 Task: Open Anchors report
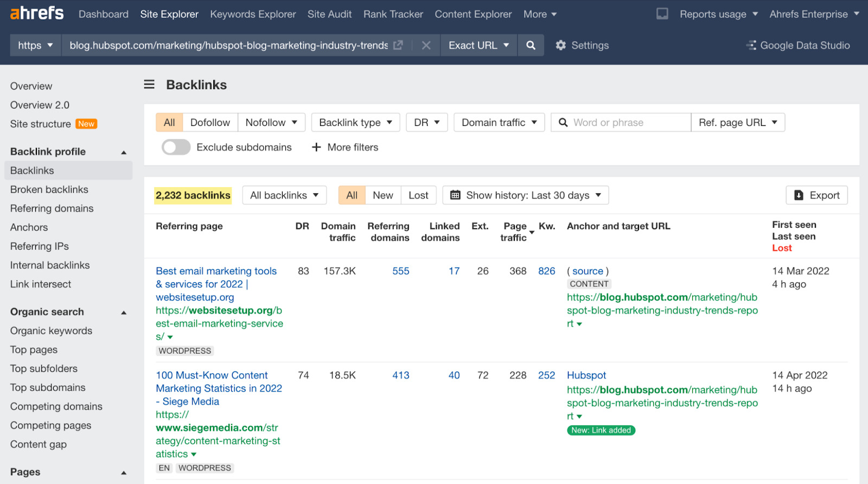pyautogui.click(x=29, y=227)
